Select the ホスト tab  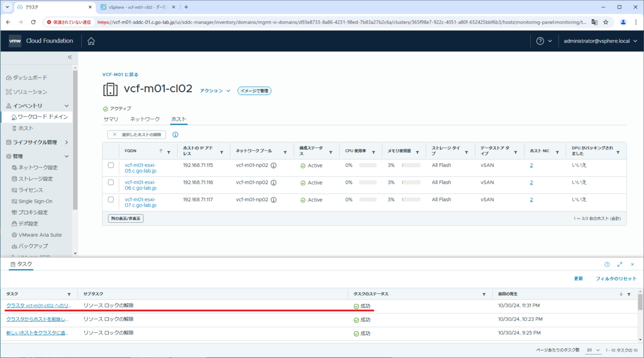click(x=179, y=119)
